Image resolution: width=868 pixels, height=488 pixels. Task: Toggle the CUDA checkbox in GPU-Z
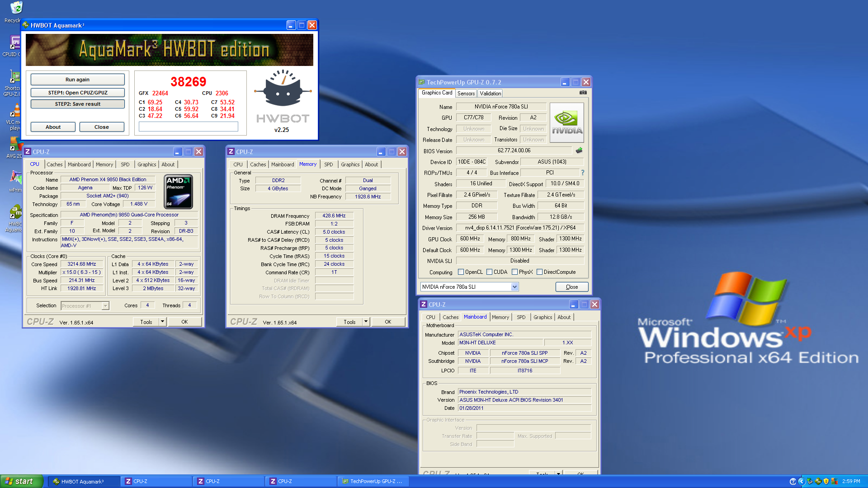489,272
